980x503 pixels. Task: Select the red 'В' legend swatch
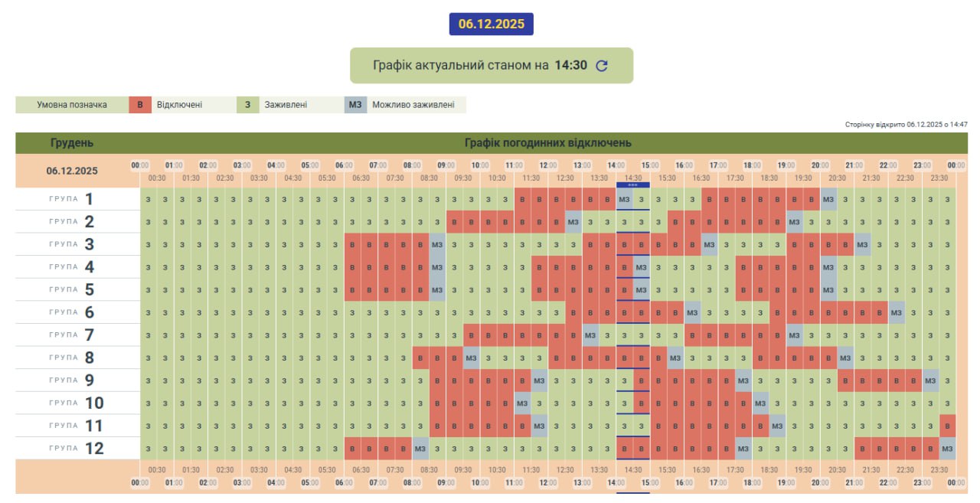click(x=140, y=105)
